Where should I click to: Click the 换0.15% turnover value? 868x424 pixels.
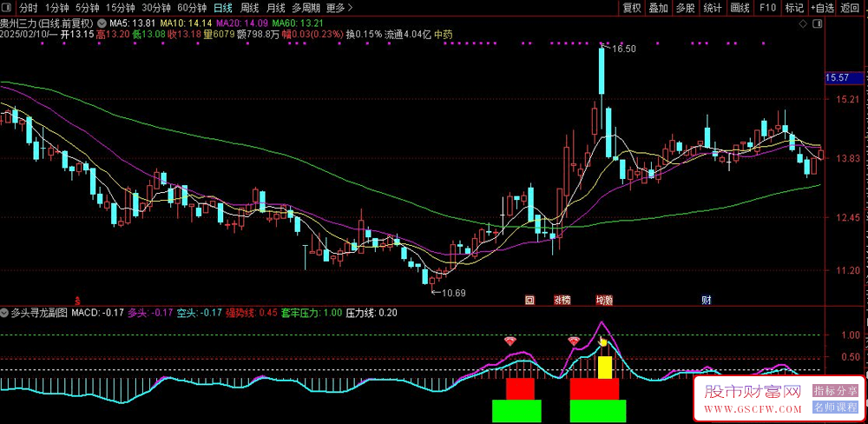tap(365, 35)
